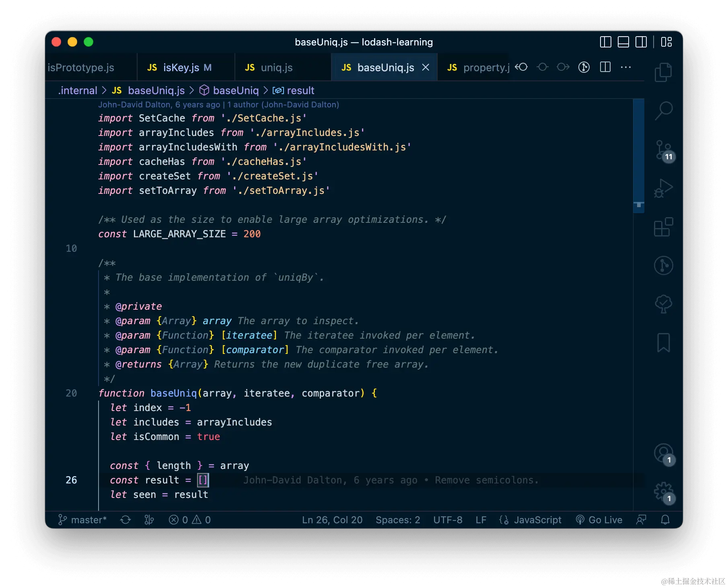
Task: Open the Git graph sidebar view
Action: [663, 265]
